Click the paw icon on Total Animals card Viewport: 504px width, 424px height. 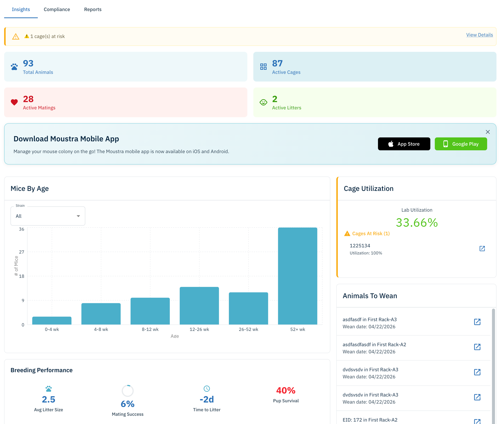click(x=14, y=67)
